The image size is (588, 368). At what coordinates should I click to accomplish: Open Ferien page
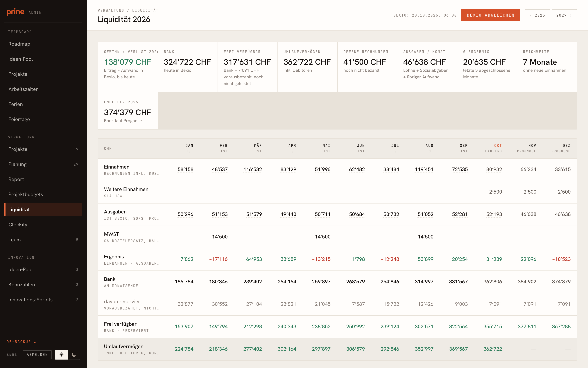[43, 104]
